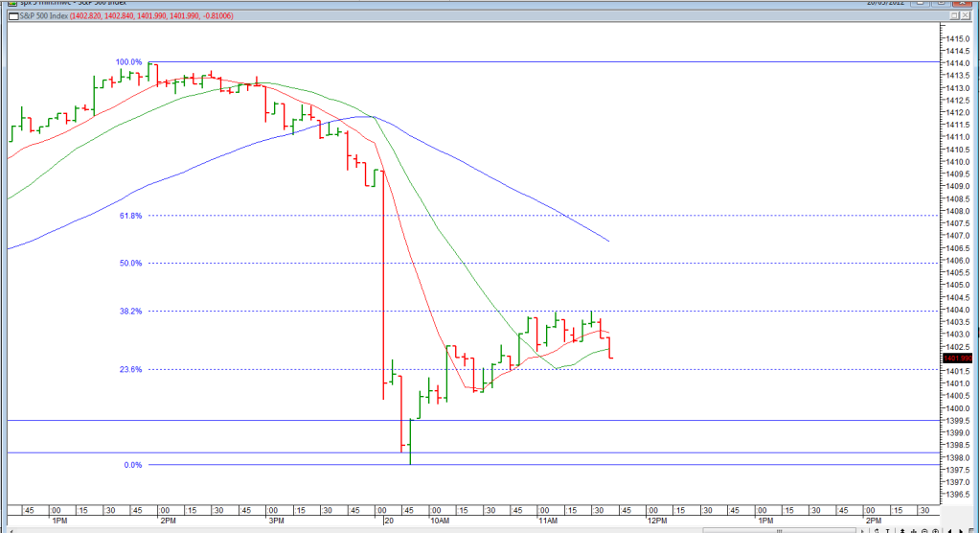Screen dimensions: 980x533
Task: Click the right-pointing chart scroll arrow icon
Action: coord(961,530)
